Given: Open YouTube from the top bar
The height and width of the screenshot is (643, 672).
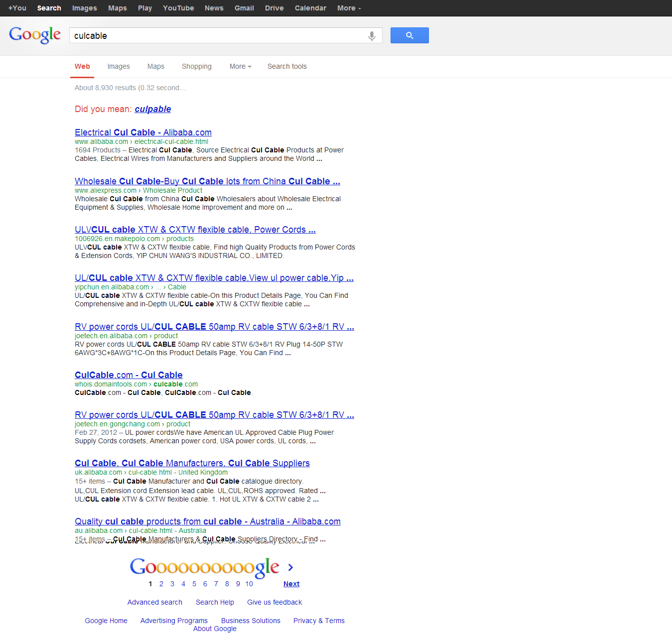Looking at the screenshot, I should pos(178,8).
